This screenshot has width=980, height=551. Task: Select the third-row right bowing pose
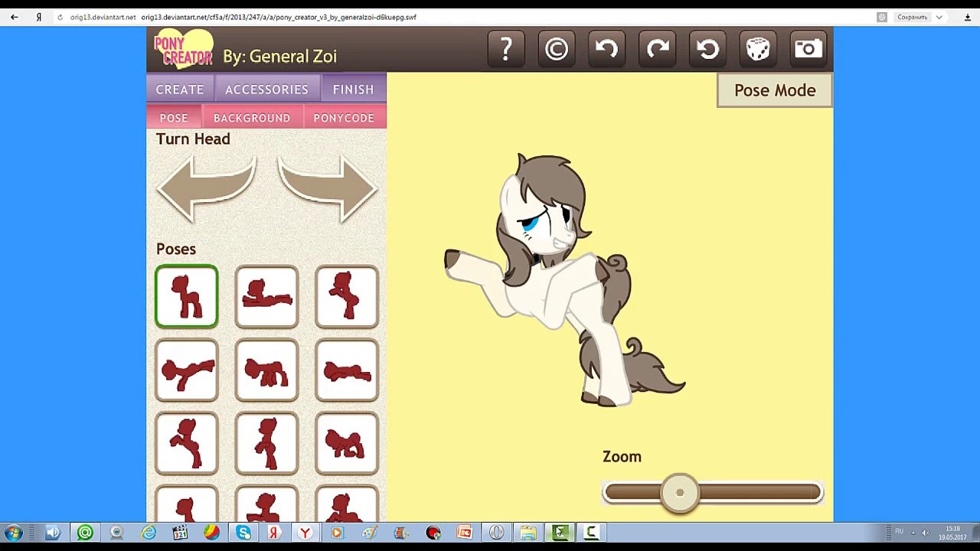coord(347,444)
